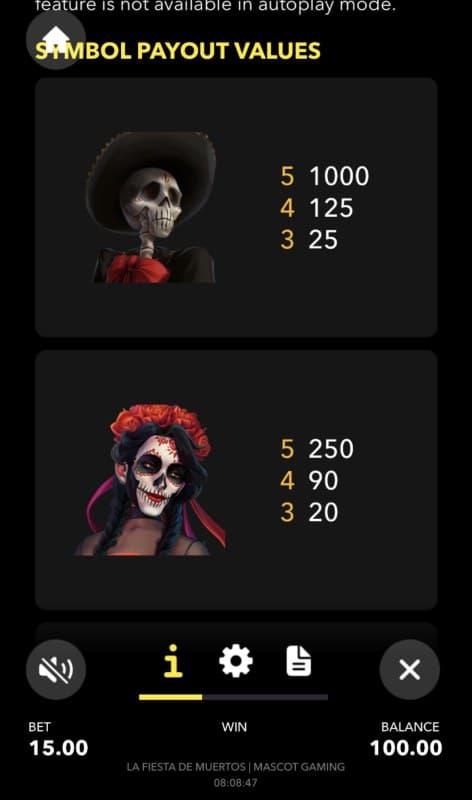Click the Catrina symbol payout card

point(236,480)
